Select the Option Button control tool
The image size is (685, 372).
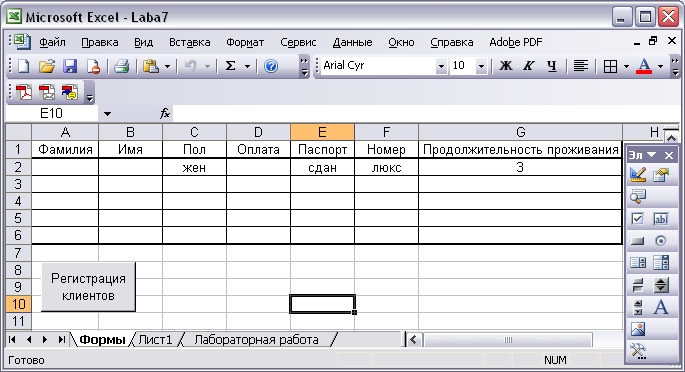(x=661, y=241)
